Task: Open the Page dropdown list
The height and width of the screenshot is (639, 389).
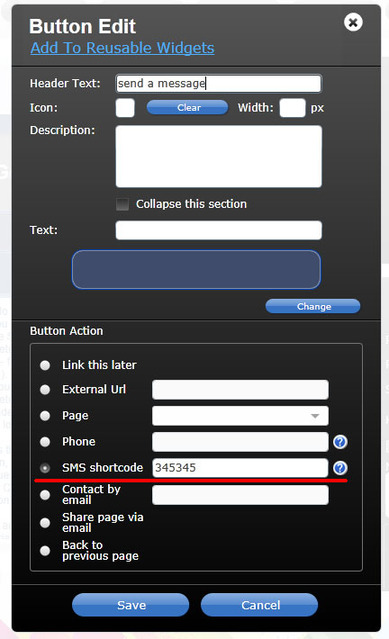Action: [x=240, y=416]
